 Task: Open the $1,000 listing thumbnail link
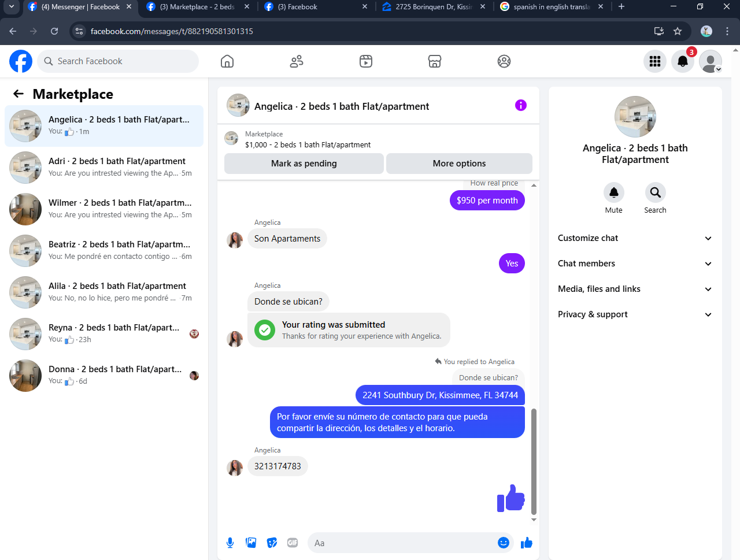(x=231, y=138)
